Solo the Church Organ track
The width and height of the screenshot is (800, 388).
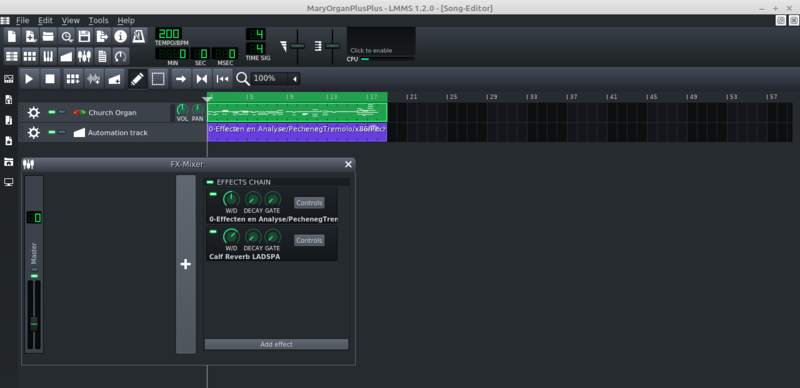coord(62,112)
